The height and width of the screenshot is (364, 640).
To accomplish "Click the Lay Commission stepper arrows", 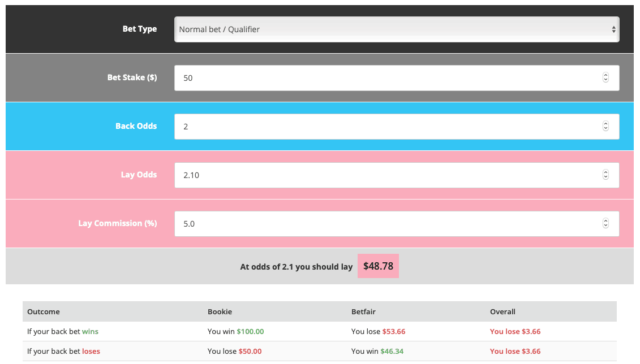I will (605, 223).
